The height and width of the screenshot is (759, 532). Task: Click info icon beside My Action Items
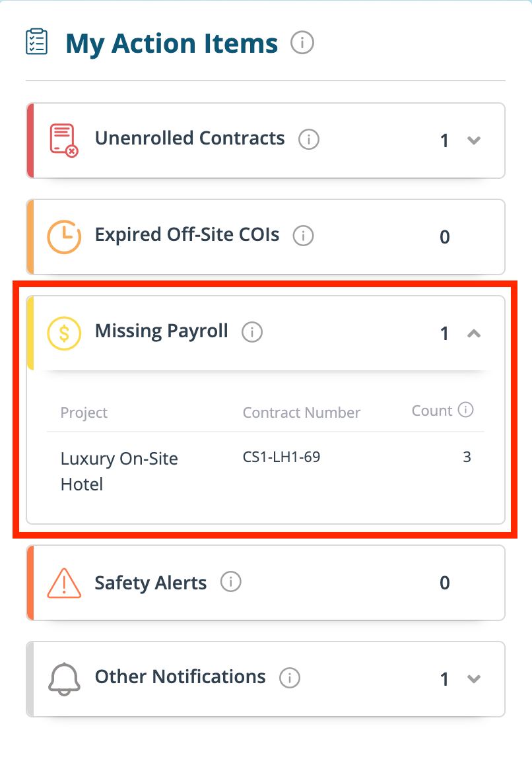pos(302,44)
